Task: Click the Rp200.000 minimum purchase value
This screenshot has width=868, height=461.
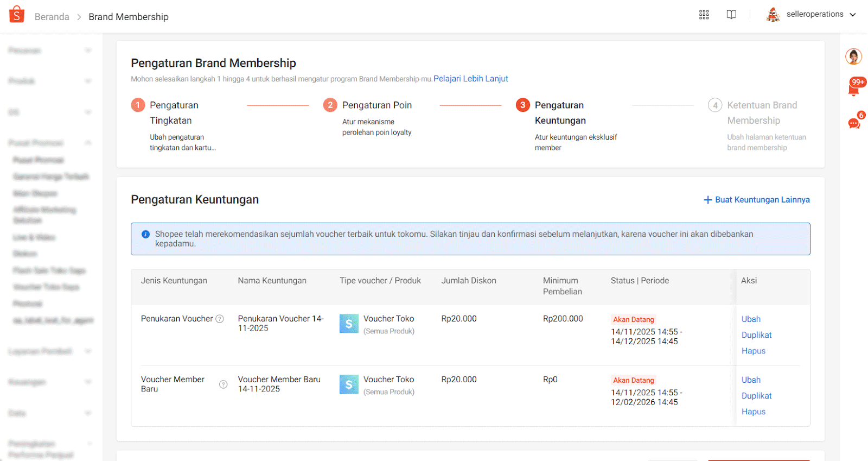Action: tap(563, 319)
